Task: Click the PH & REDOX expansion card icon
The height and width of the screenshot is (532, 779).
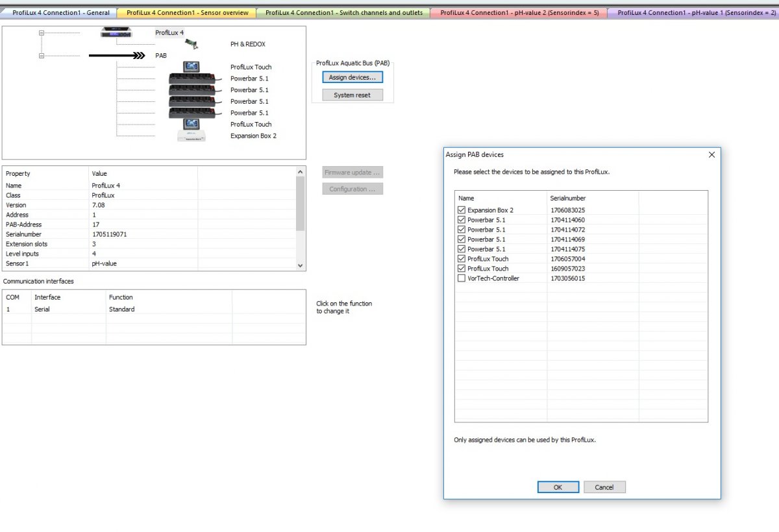Action: 191,44
